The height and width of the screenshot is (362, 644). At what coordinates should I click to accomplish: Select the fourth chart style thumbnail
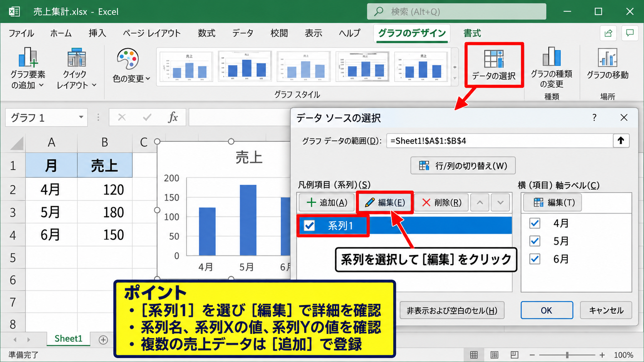point(362,67)
